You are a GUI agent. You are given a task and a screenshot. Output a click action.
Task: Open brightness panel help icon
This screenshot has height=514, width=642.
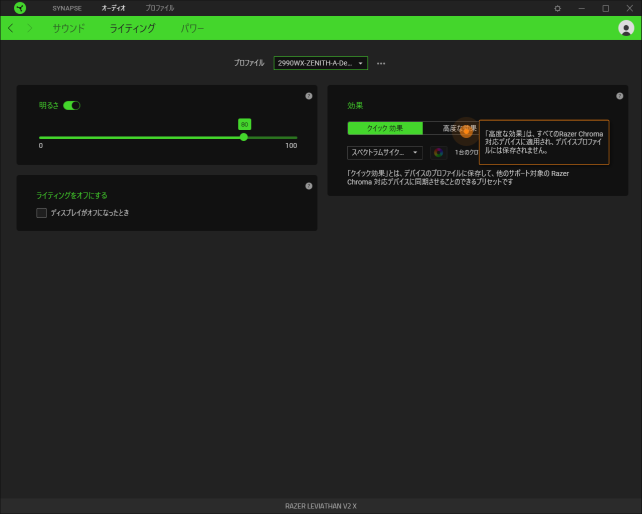tap(309, 96)
